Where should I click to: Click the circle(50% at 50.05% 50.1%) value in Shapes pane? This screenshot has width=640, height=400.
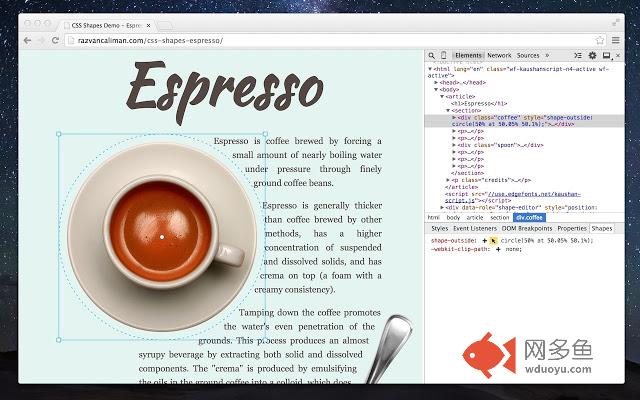[547, 241]
